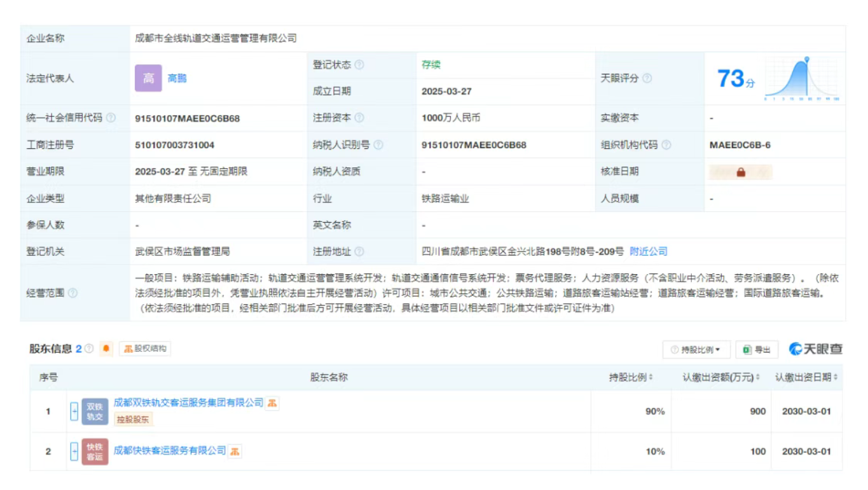Image resolution: width=868 pixels, height=490 pixels.
Task: Click the 双铁轨交 company logo badge
Action: (x=95, y=412)
